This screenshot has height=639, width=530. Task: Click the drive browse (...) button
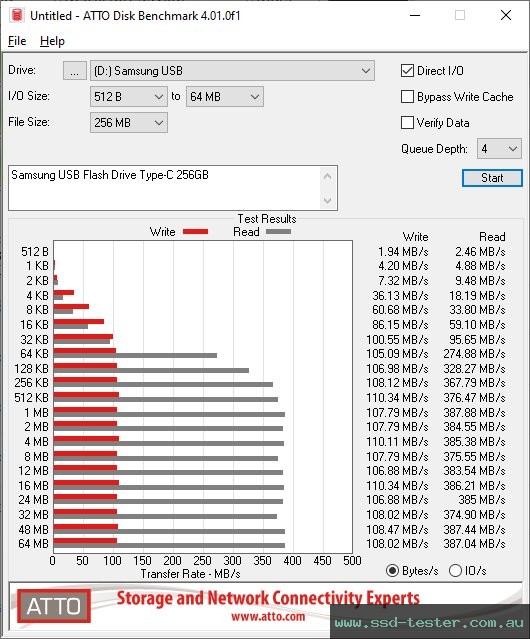75,71
